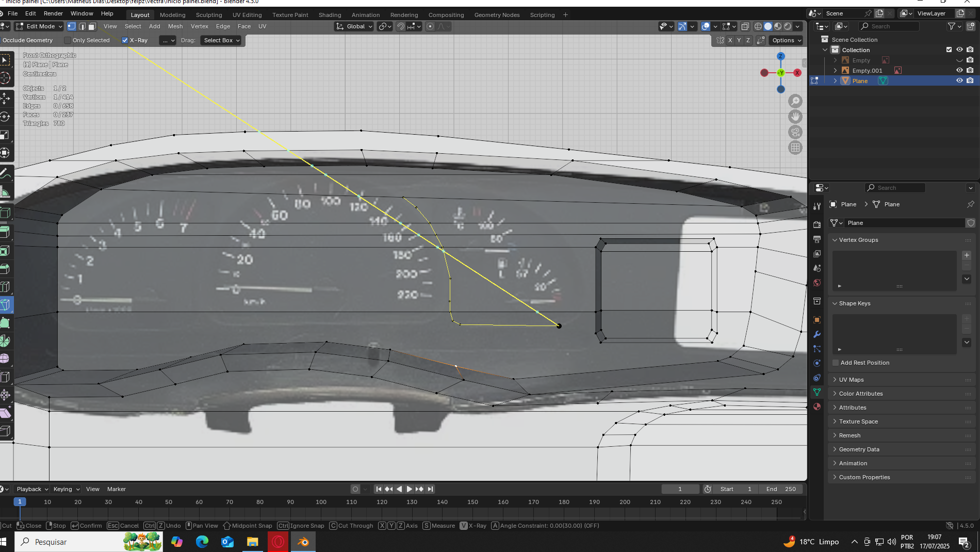Click the Options button in header
The height and width of the screenshot is (552, 980).
point(786,40)
